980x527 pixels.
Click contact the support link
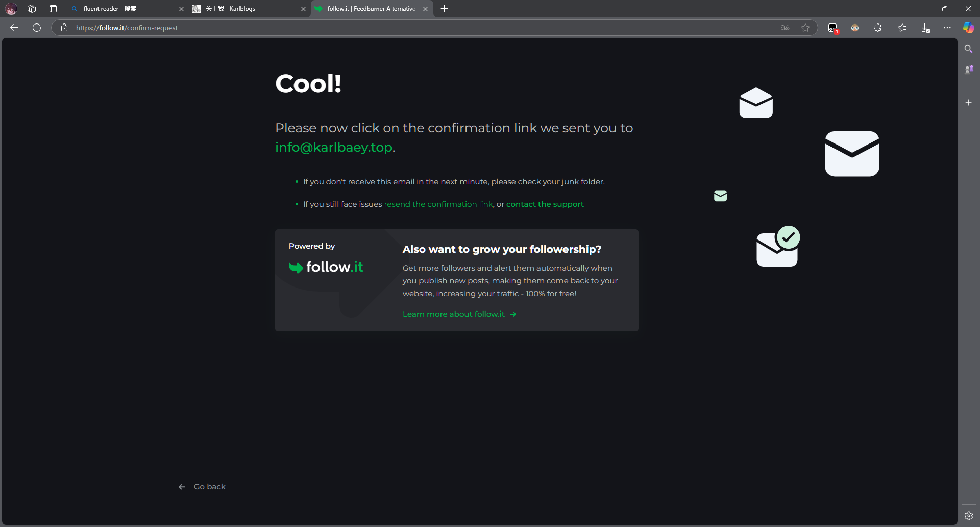(545, 204)
